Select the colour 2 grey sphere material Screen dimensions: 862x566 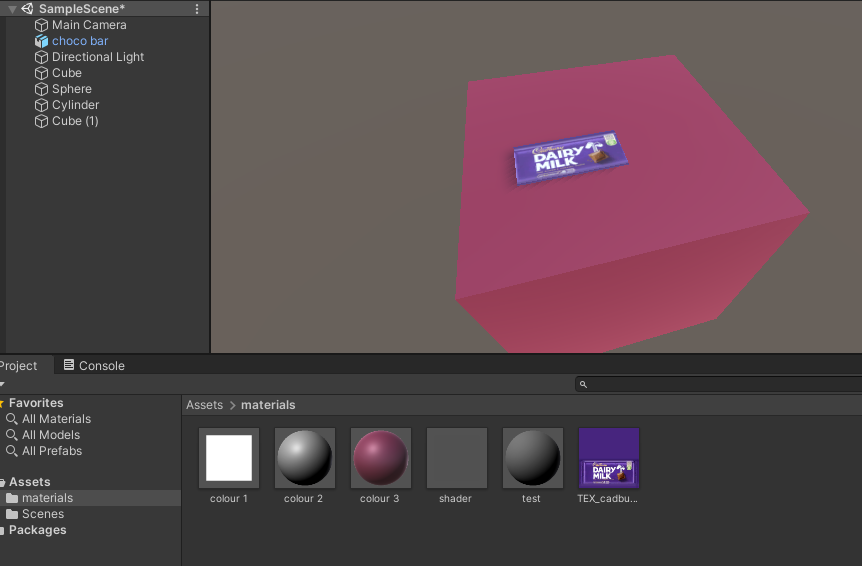(305, 458)
